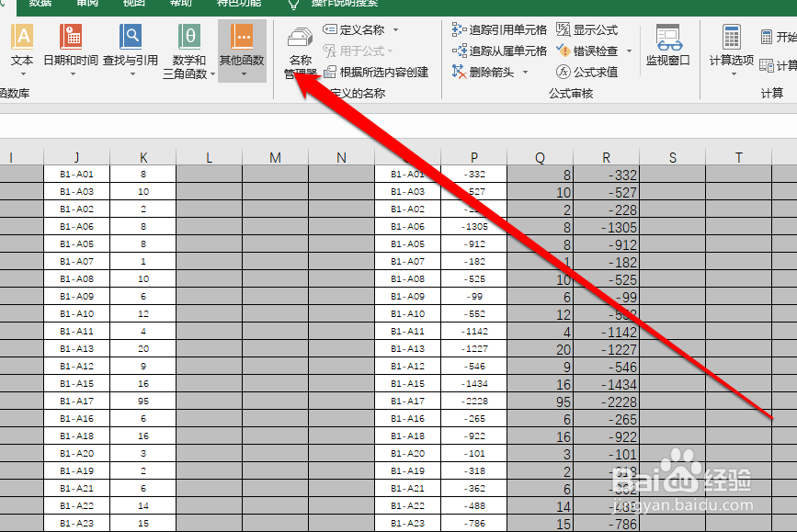The width and height of the screenshot is (797, 532).
Task: Click Trace Dependents (追踪从属单元格)
Action: pos(500,51)
